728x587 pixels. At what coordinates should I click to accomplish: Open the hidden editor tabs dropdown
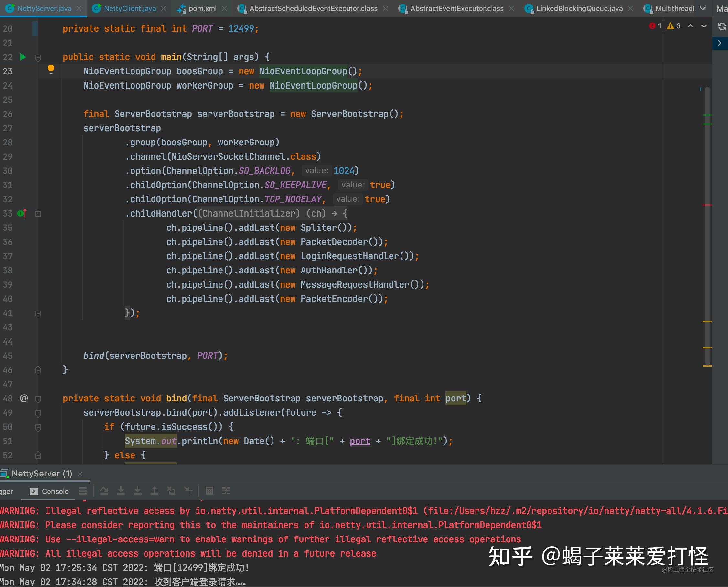[x=703, y=8]
